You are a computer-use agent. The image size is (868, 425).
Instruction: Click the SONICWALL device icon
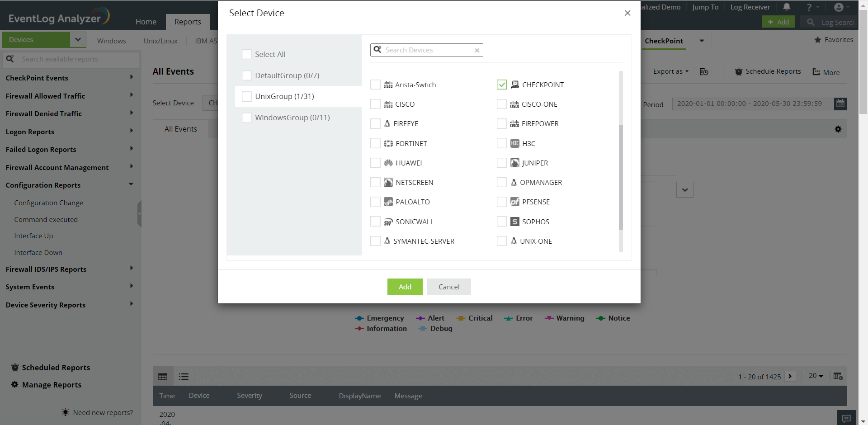tap(388, 222)
